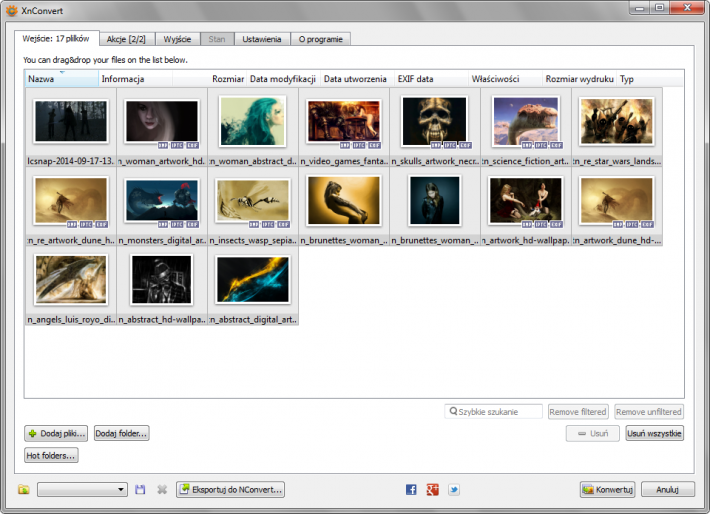710x514 pixels.
Task: Select the n_woman_artwork_hd thumbnail
Action: pyautogui.click(x=162, y=121)
